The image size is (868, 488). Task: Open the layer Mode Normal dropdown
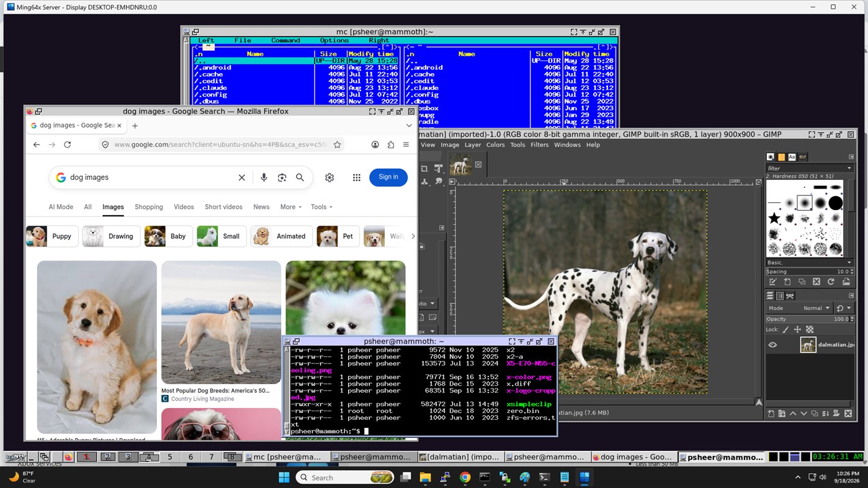pos(799,308)
